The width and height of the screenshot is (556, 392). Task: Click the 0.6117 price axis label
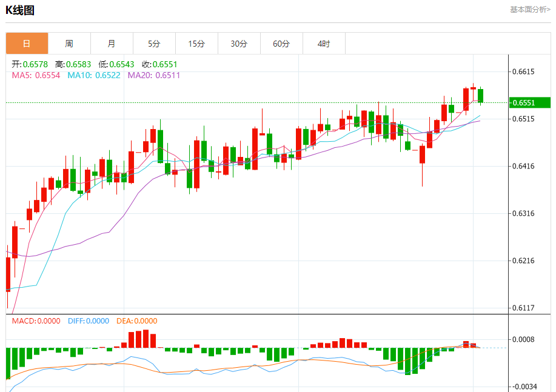point(524,308)
